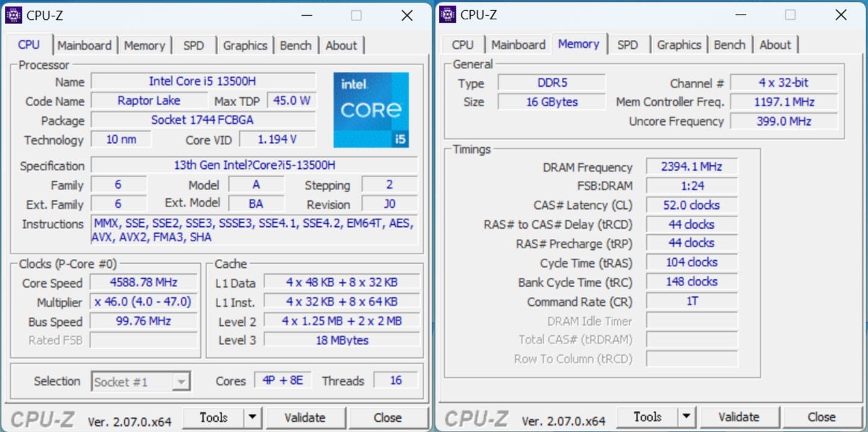Click the CPU-Z app icon in left window title bar
The width and height of the screenshot is (868, 432).
pyautogui.click(x=13, y=15)
